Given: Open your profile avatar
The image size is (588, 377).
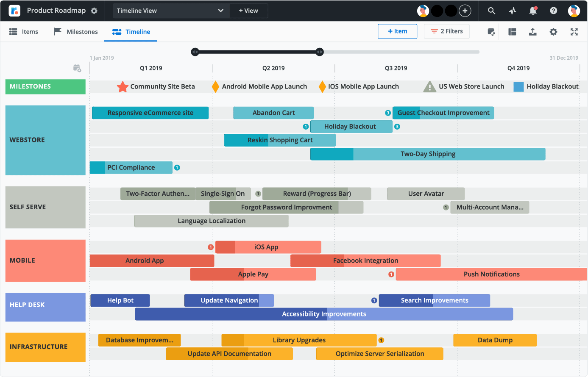Looking at the screenshot, I should [574, 10].
